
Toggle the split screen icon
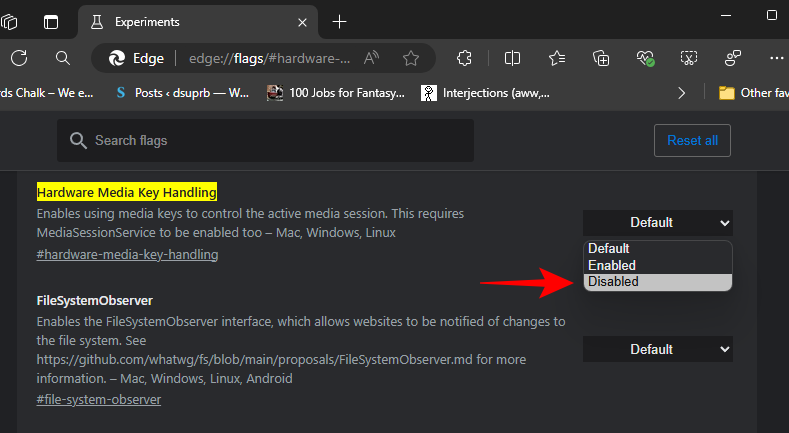(512, 58)
